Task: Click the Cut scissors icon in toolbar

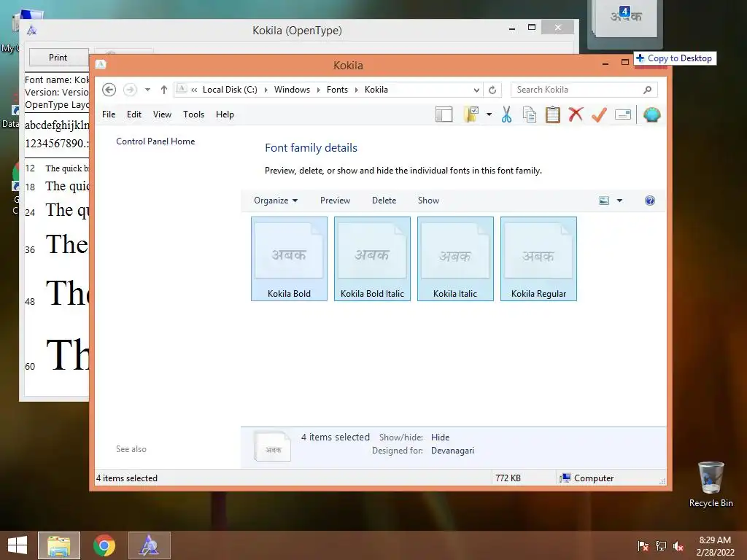Action: 506,114
